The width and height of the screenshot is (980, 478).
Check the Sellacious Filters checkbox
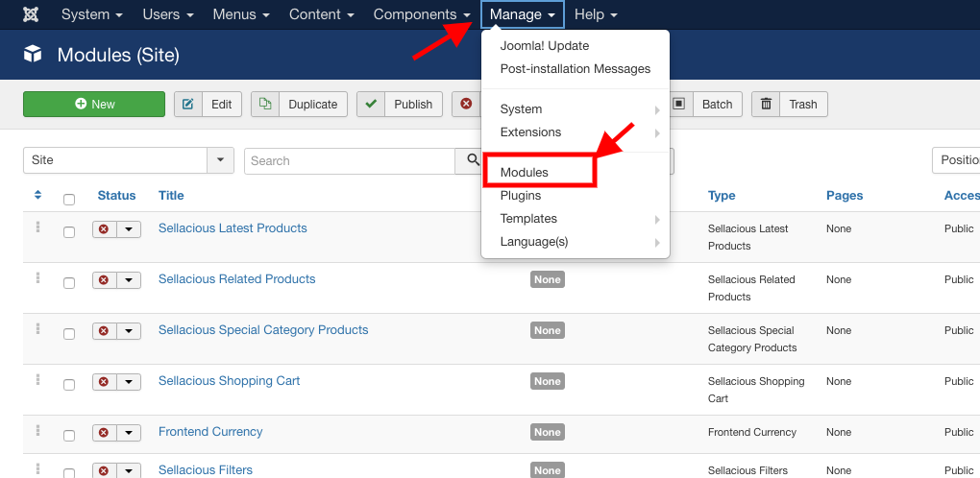point(69,473)
